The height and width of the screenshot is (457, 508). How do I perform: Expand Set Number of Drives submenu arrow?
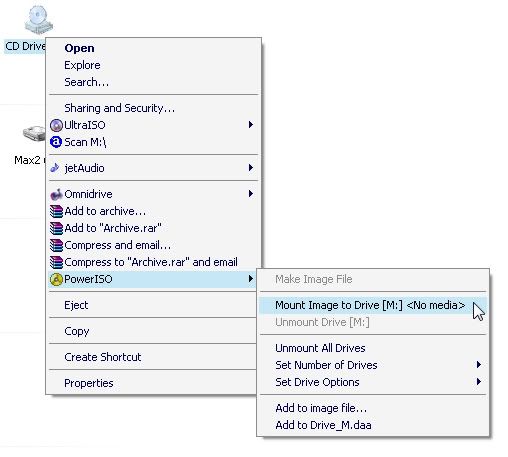(479, 365)
